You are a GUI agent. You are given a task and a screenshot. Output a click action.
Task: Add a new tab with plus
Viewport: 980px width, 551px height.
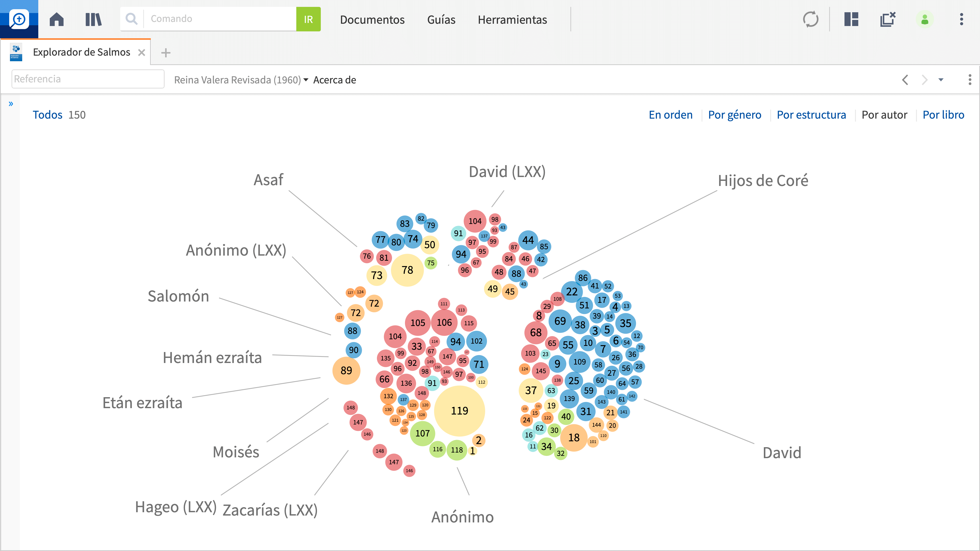[165, 53]
